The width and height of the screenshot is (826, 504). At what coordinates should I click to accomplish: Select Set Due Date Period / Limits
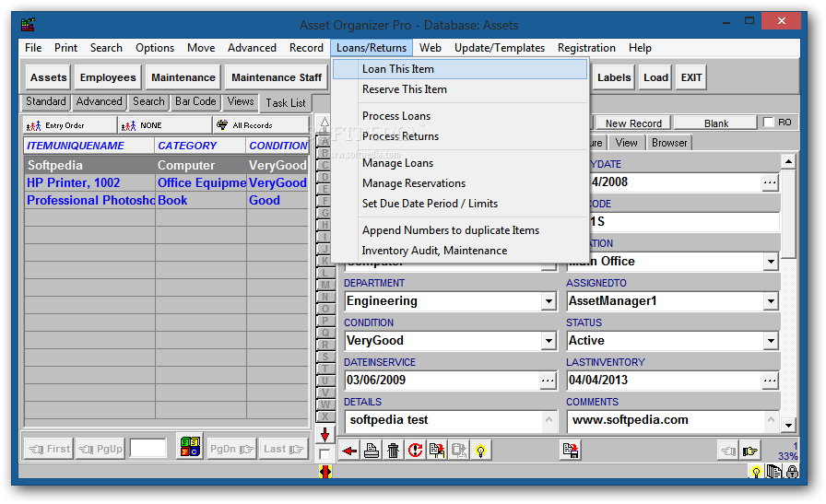tap(460, 204)
